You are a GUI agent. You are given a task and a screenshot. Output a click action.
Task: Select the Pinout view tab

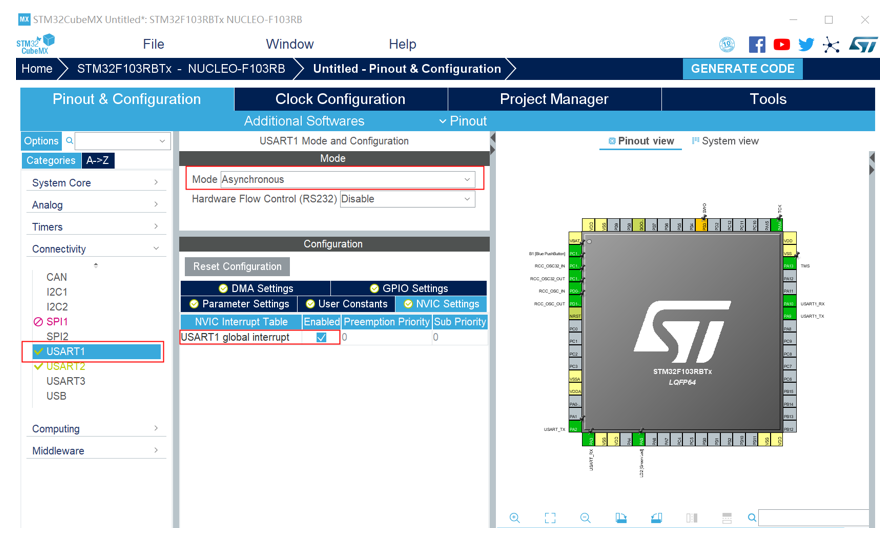tap(640, 141)
